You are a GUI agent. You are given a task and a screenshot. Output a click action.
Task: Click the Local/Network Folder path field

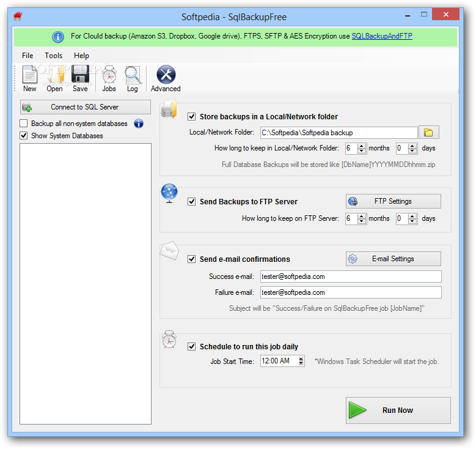(339, 133)
